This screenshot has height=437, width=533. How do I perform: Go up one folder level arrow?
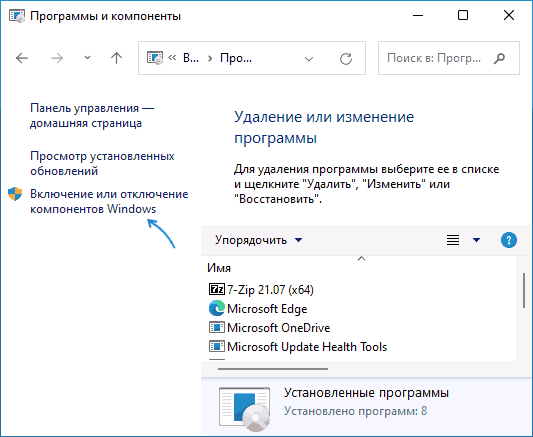click(116, 58)
